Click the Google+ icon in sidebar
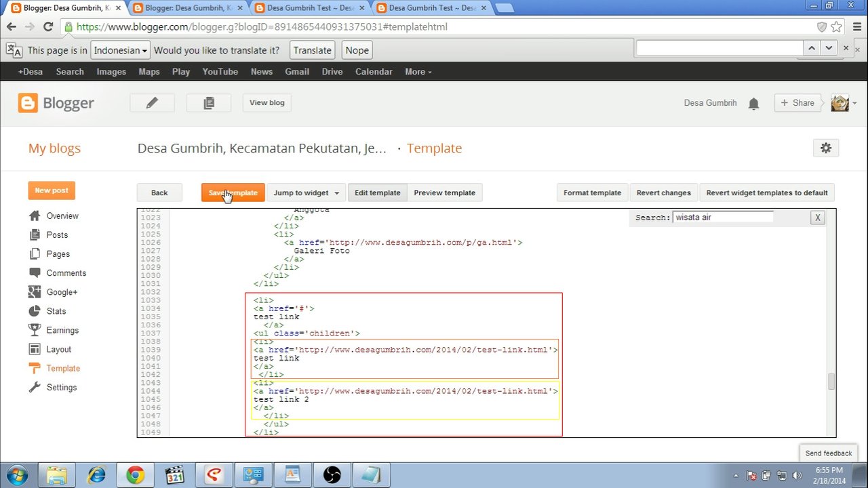This screenshot has width=868, height=488. [35, 292]
